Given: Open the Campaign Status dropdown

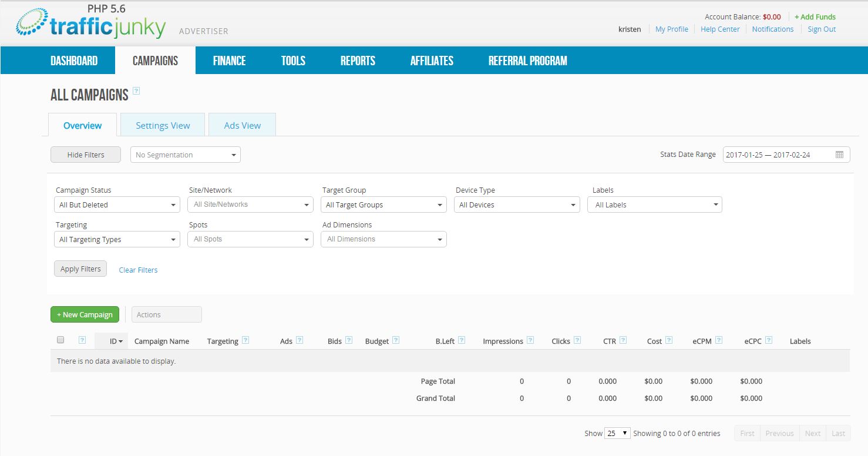Looking at the screenshot, I should pos(117,204).
